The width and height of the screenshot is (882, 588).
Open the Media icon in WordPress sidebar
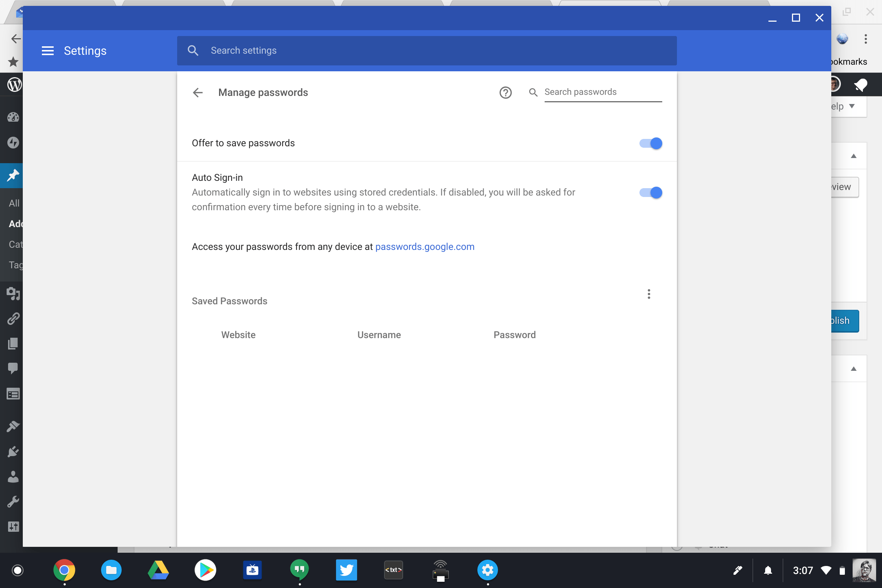click(x=13, y=294)
